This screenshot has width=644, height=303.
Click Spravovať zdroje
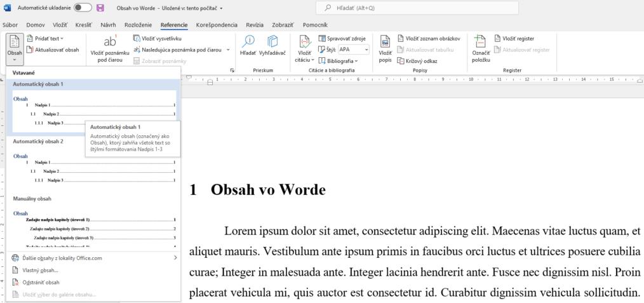(x=342, y=39)
